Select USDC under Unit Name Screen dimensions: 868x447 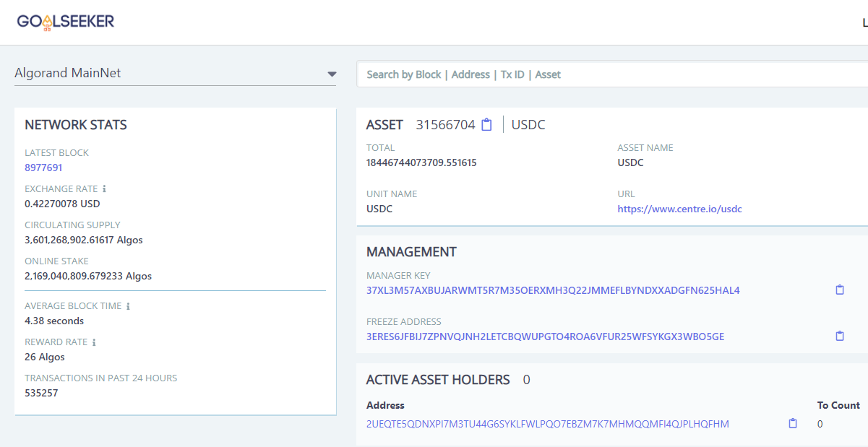point(379,209)
